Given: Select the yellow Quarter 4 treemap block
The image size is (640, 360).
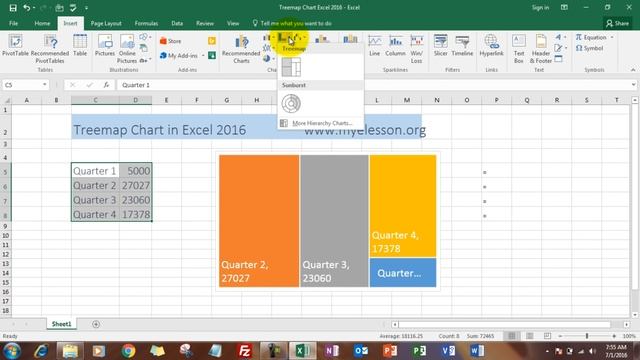Looking at the screenshot, I should [402, 206].
